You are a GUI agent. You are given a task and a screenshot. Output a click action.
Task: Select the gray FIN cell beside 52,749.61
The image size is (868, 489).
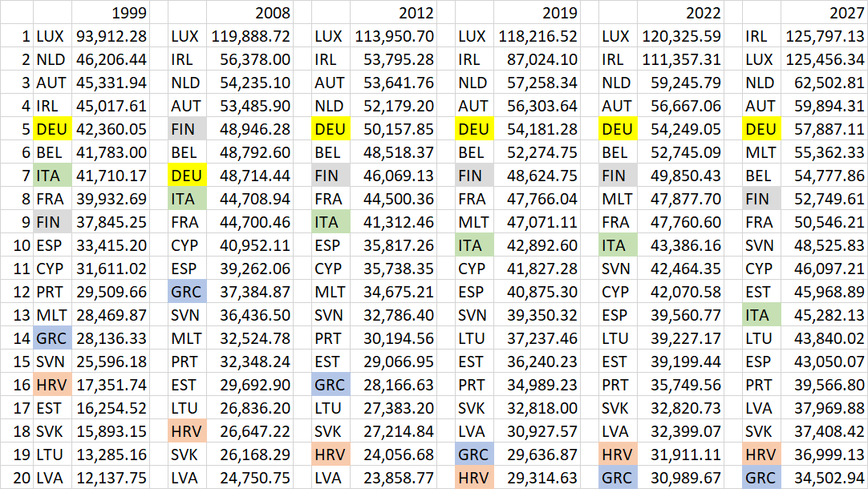point(762,199)
